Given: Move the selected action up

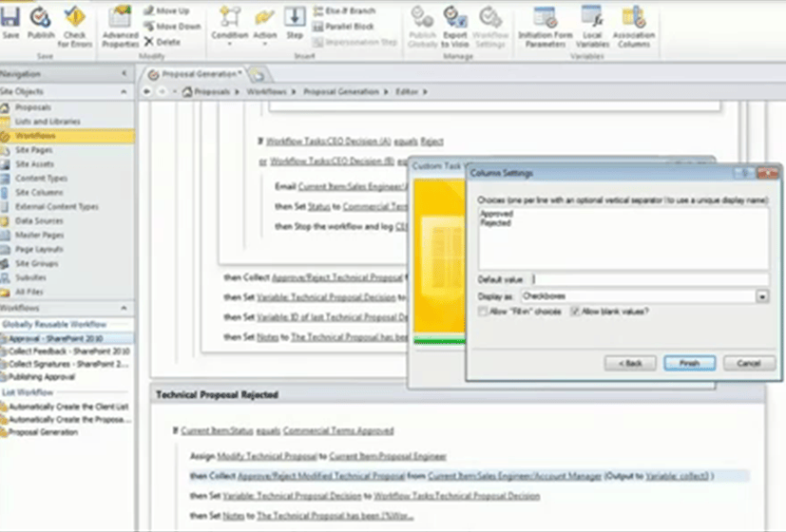Looking at the screenshot, I should tap(167, 10).
